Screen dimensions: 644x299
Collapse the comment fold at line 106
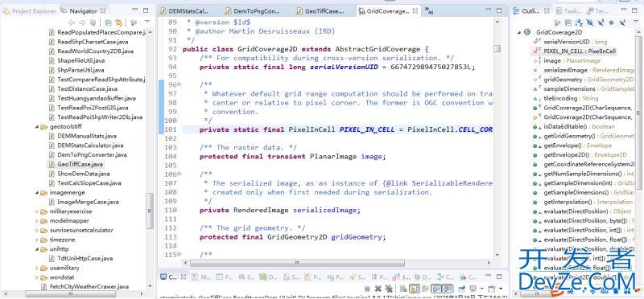tap(179, 174)
